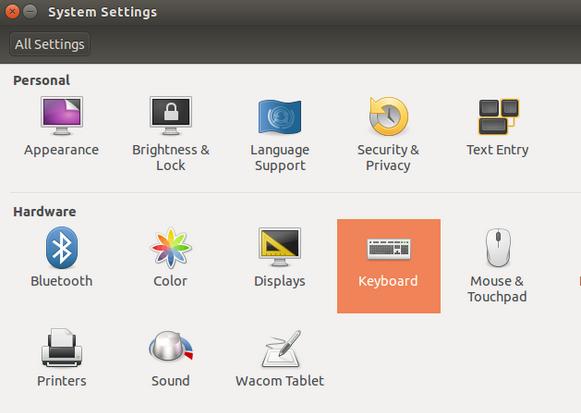581x413 pixels.
Task: Open Printers settings
Action: click(62, 357)
